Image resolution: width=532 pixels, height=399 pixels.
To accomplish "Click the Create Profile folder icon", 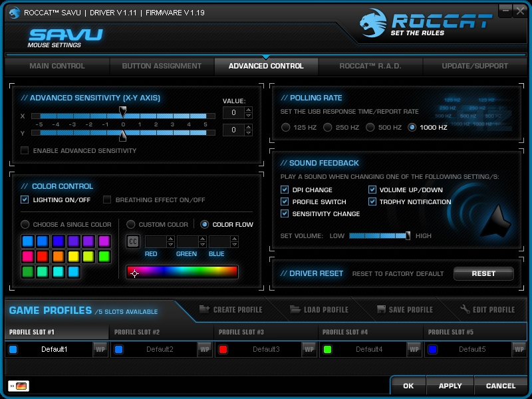I will click(203, 309).
